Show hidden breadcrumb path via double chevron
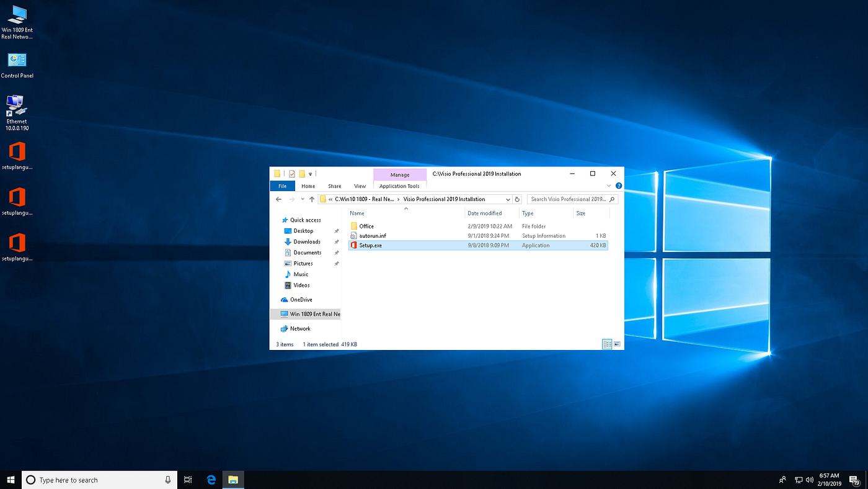This screenshot has height=489, width=868. click(x=330, y=199)
